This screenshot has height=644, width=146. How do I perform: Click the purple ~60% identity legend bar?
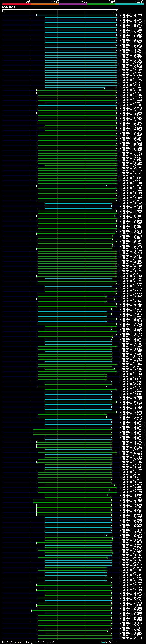click(x=73, y=4)
